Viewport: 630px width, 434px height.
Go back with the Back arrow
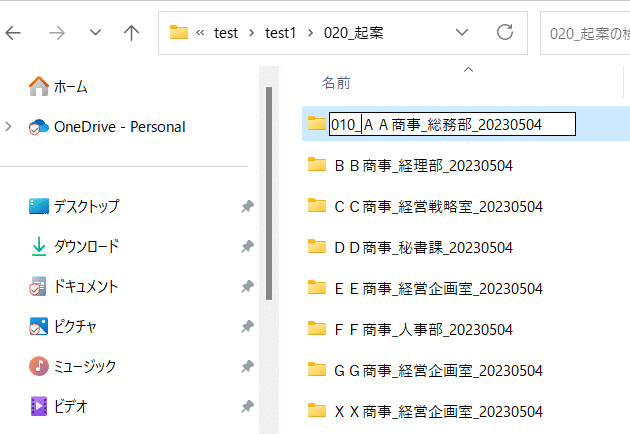pos(13,33)
